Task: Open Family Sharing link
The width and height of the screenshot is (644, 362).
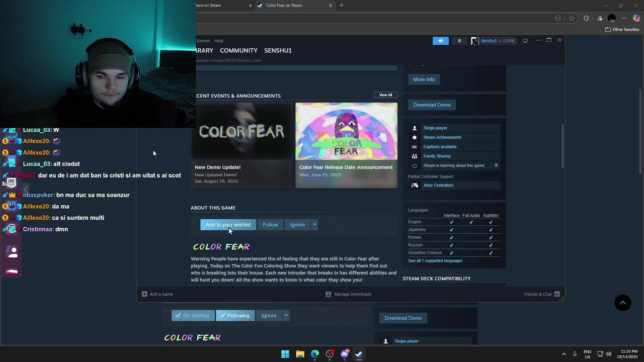Action: pos(437,156)
